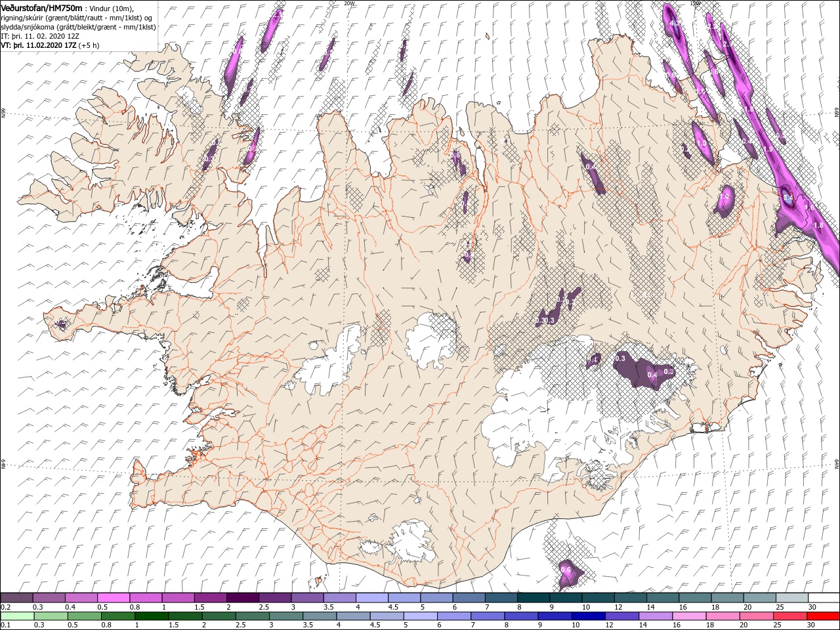The width and height of the screenshot is (840, 630).
Task: Select the 4 light lavender swatch in upper scale
Action: (x=371, y=598)
